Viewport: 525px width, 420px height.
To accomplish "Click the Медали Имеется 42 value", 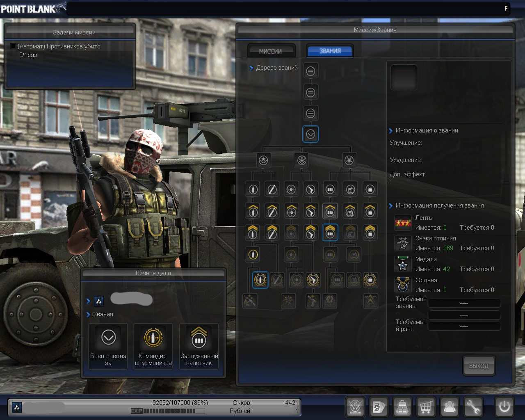I will click(447, 269).
